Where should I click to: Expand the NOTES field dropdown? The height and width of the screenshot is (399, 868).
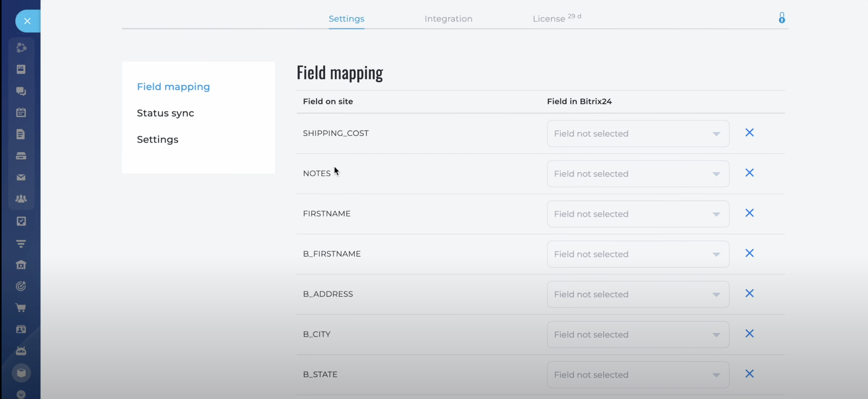coord(638,174)
